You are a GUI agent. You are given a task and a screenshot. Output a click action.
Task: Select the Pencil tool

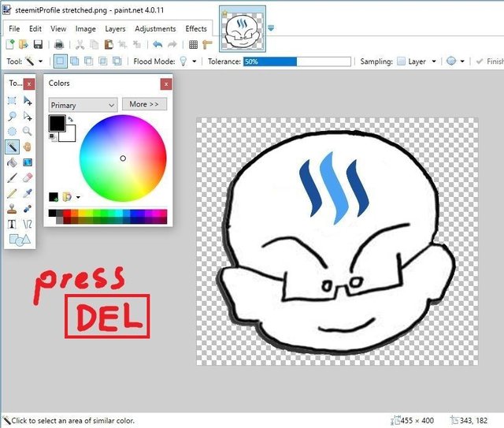point(12,193)
